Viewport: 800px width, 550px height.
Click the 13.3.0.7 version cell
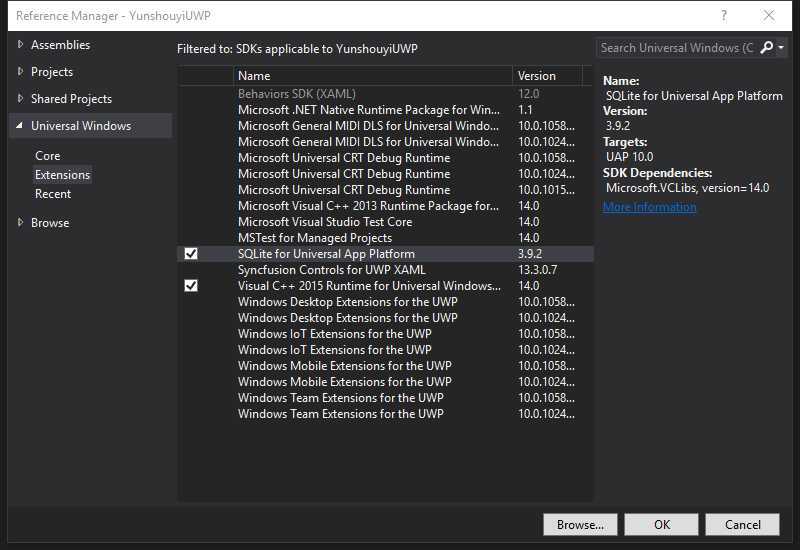[x=537, y=269]
